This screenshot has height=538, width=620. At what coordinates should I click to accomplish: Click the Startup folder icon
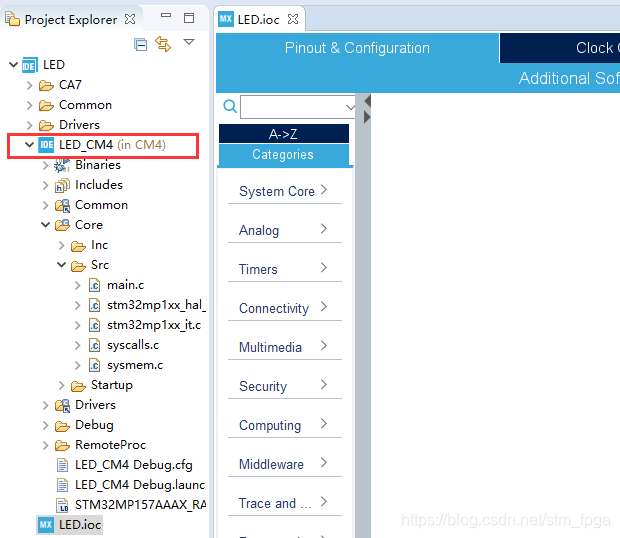point(78,386)
